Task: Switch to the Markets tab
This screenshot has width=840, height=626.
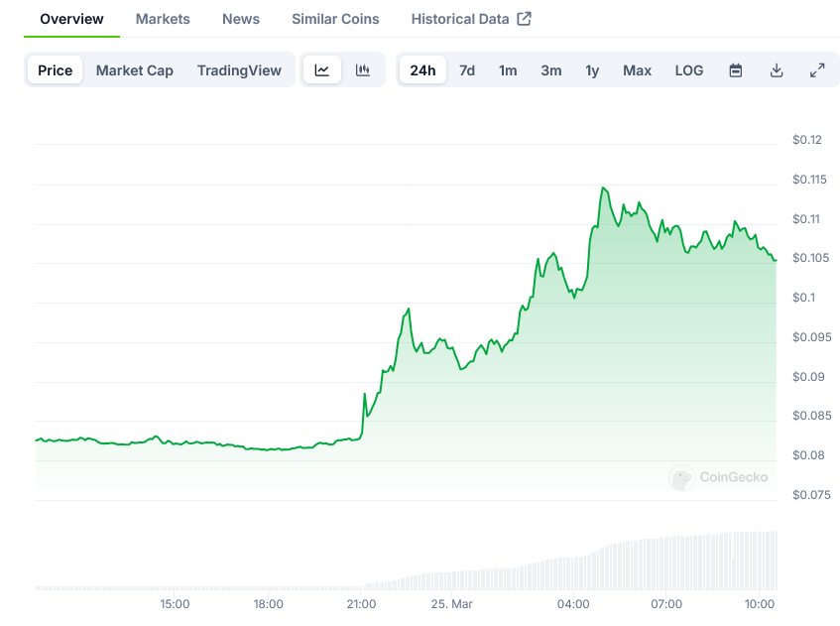Action: [x=163, y=19]
